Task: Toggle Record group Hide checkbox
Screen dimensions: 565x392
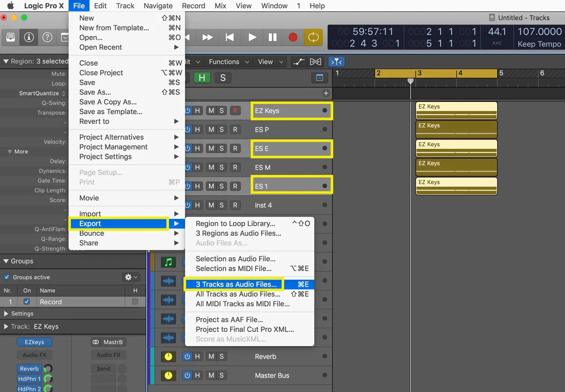Action: pos(135,302)
